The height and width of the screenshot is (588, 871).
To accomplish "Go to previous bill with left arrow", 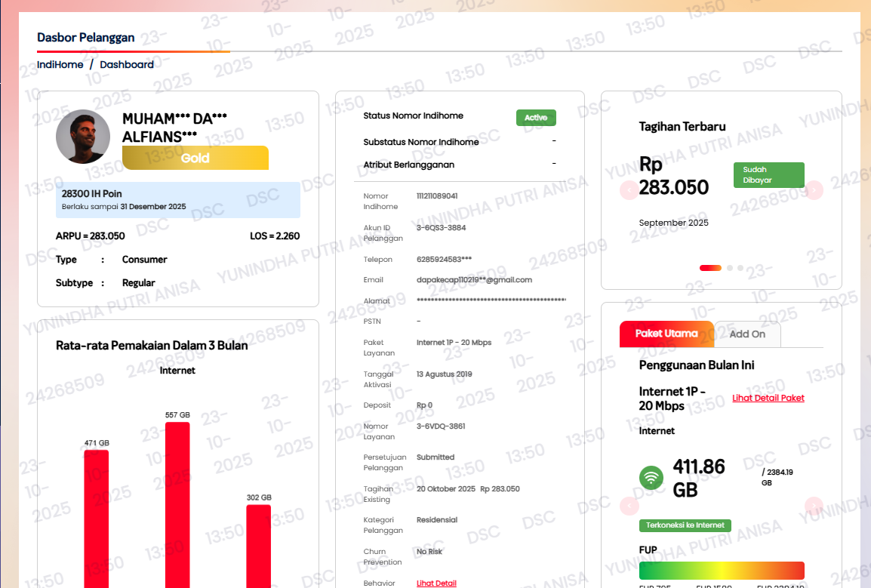I will click(x=629, y=190).
